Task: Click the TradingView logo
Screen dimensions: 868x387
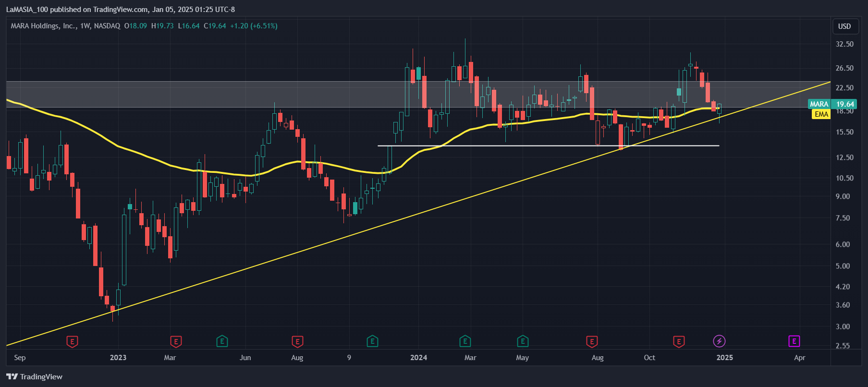Action: [35, 376]
